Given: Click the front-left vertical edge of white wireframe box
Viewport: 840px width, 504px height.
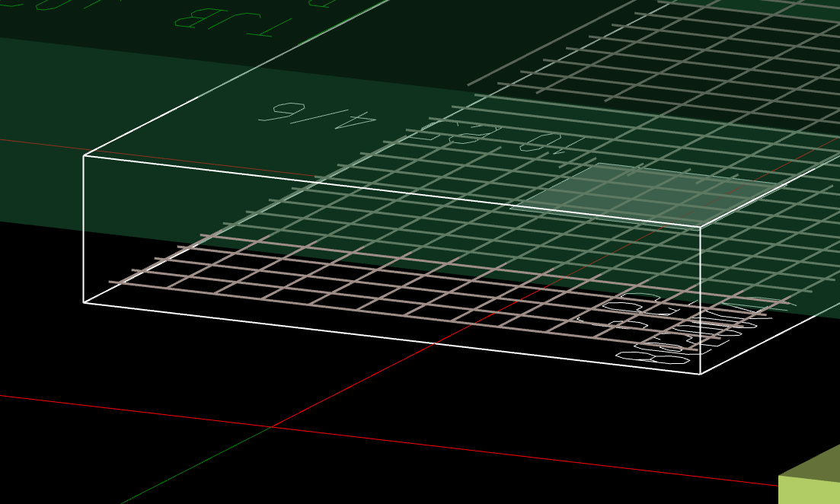Looking at the screenshot, I should click(83, 228).
